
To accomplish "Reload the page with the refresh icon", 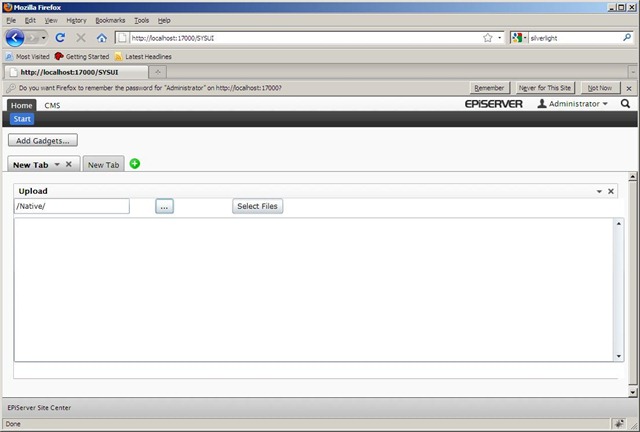I will (x=60, y=38).
